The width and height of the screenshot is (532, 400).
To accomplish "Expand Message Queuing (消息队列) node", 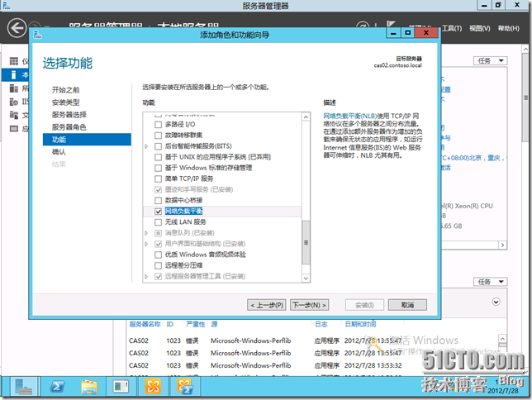I will tap(146, 233).
